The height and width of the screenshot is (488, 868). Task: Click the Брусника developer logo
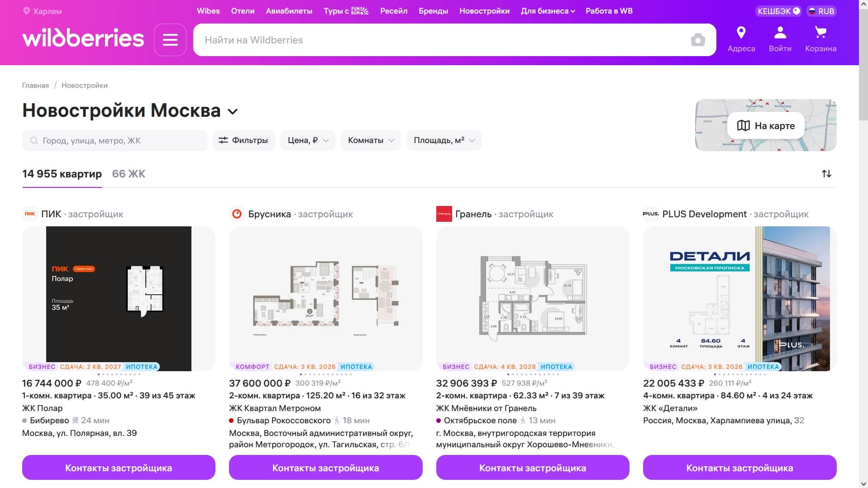tap(237, 214)
